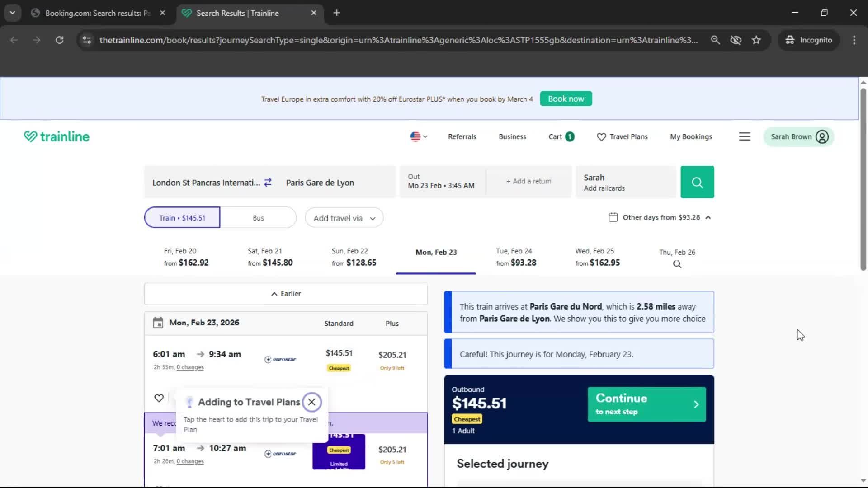
Task: Select Tue, Feb 24 date tab
Action: point(515,257)
